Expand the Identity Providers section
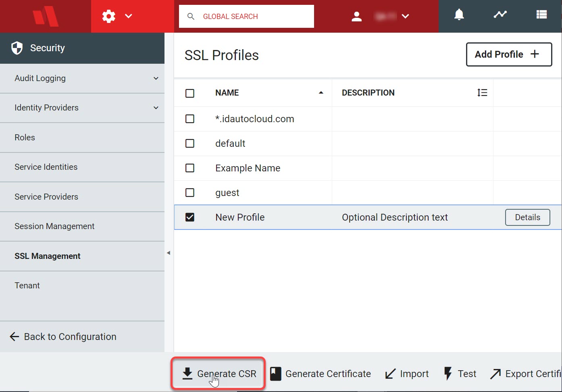 (x=156, y=108)
